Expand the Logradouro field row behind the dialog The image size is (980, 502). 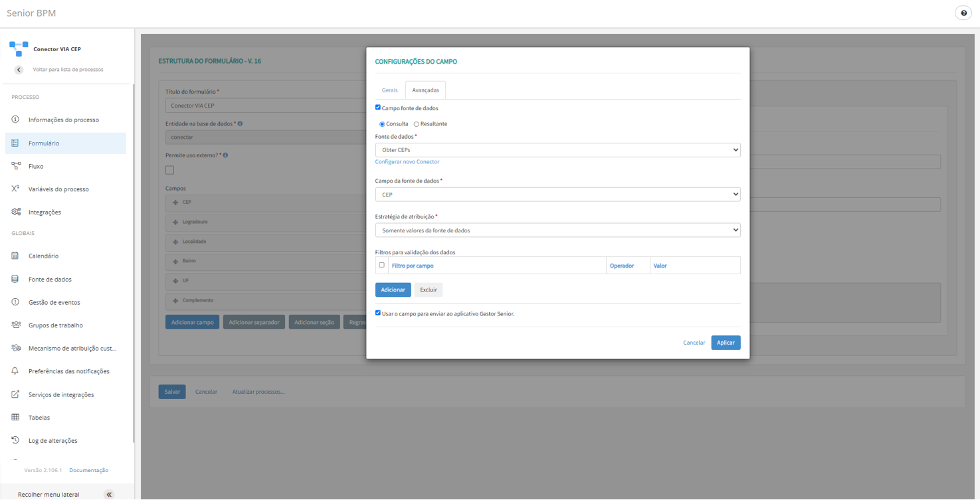pos(266,222)
